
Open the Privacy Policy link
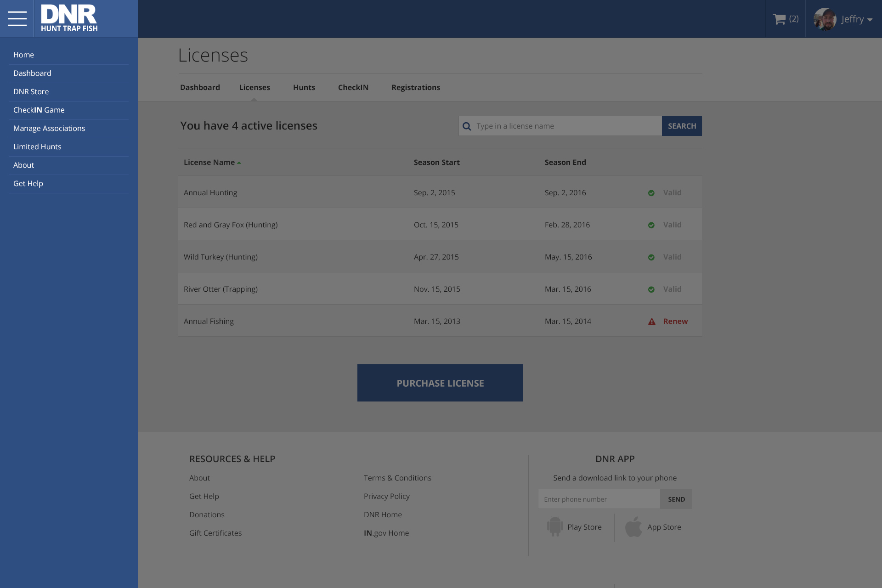pos(387,496)
